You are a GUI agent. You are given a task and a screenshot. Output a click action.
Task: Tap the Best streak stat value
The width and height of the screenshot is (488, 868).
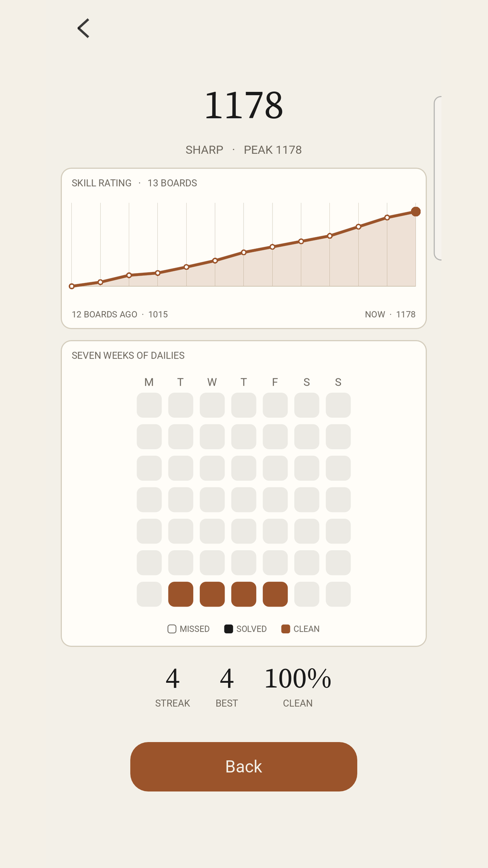[x=227, y=679]
